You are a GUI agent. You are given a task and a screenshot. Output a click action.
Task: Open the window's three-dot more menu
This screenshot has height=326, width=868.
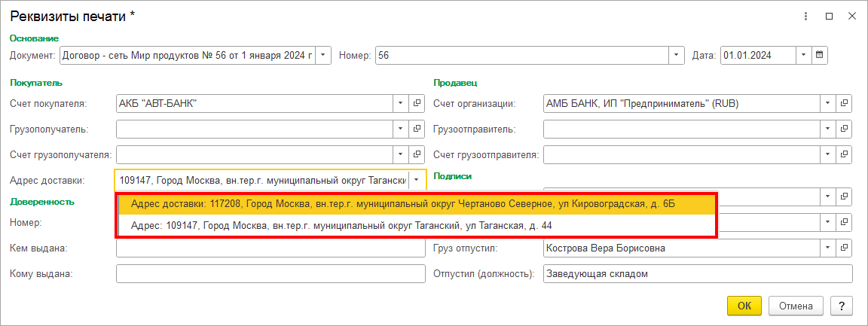(x=808, y=15)
